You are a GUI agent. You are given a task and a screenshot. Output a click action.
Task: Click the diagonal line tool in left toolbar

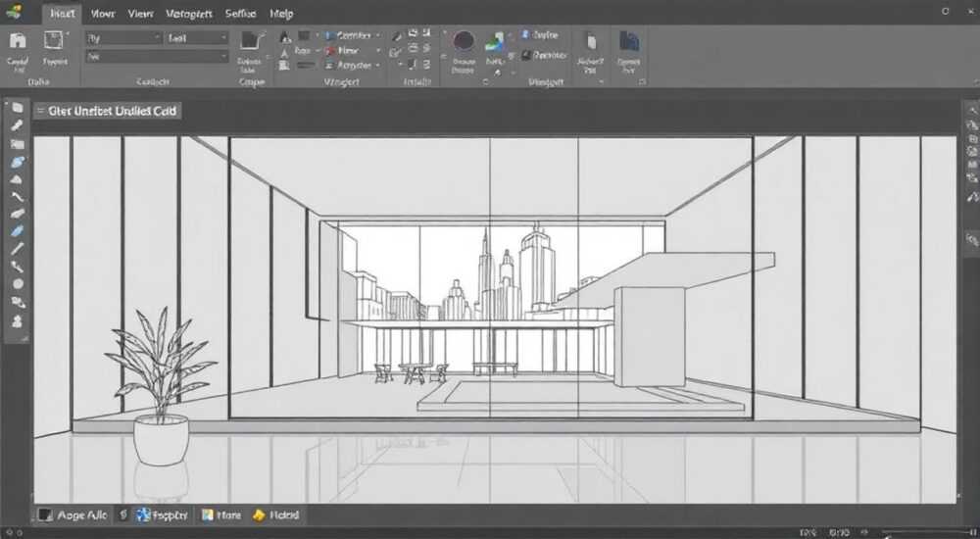(17, 248)
